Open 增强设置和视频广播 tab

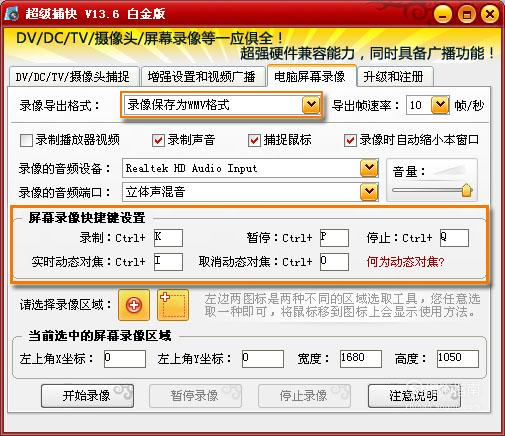click(203, 77)
